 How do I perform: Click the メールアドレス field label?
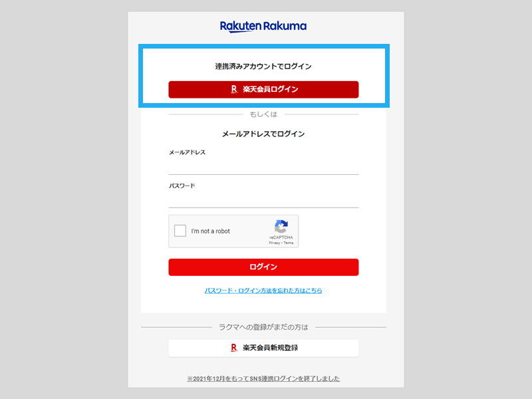coord(188,152)
